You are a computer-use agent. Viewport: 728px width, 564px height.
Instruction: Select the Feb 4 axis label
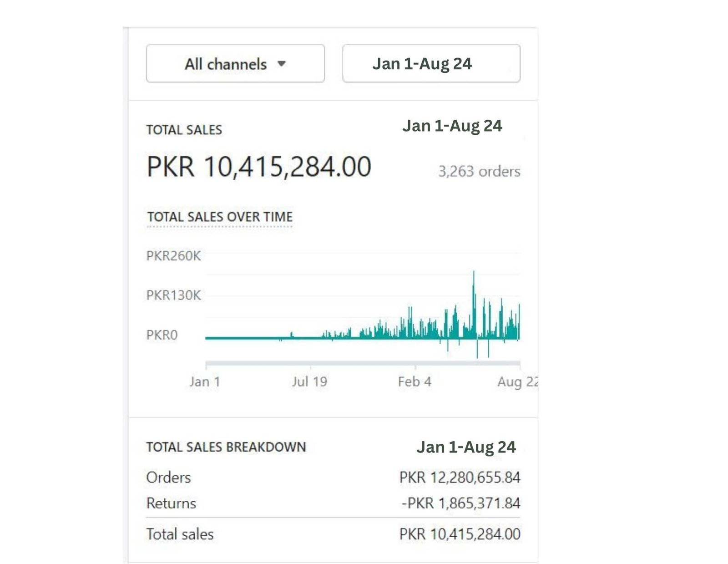[415, 381]
